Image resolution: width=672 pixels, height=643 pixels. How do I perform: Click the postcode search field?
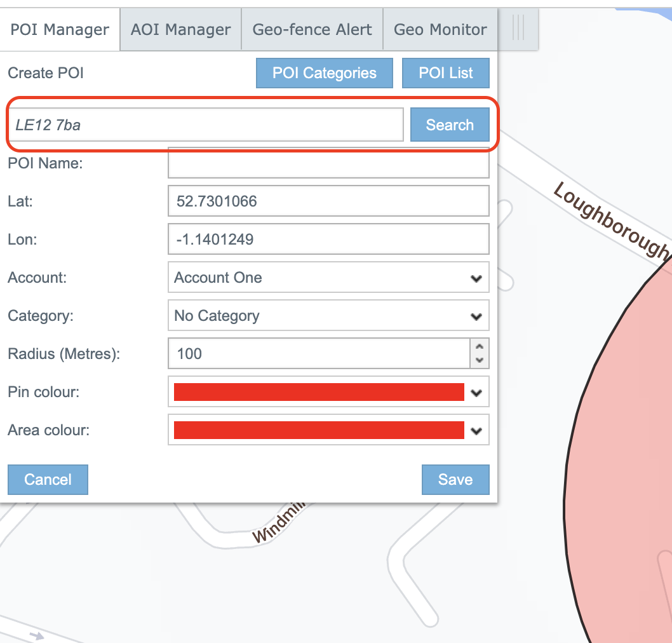(206, 125)
